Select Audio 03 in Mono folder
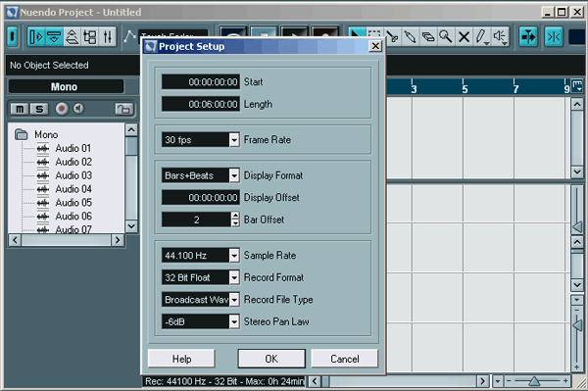 click(73, 175)
